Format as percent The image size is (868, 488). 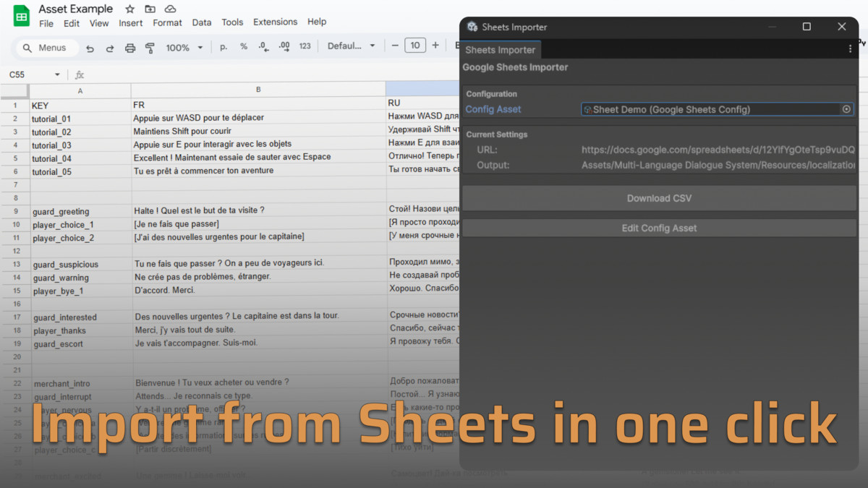coord(244,46)
